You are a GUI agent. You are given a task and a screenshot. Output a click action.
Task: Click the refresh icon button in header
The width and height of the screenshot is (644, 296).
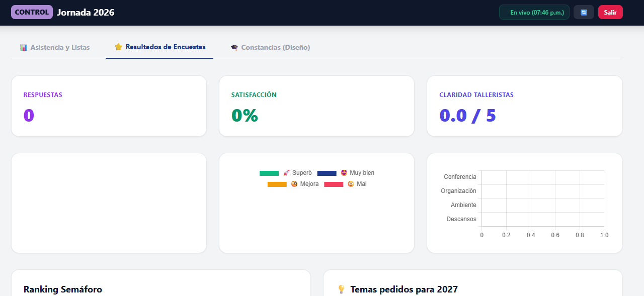click(x=584, y=12)
